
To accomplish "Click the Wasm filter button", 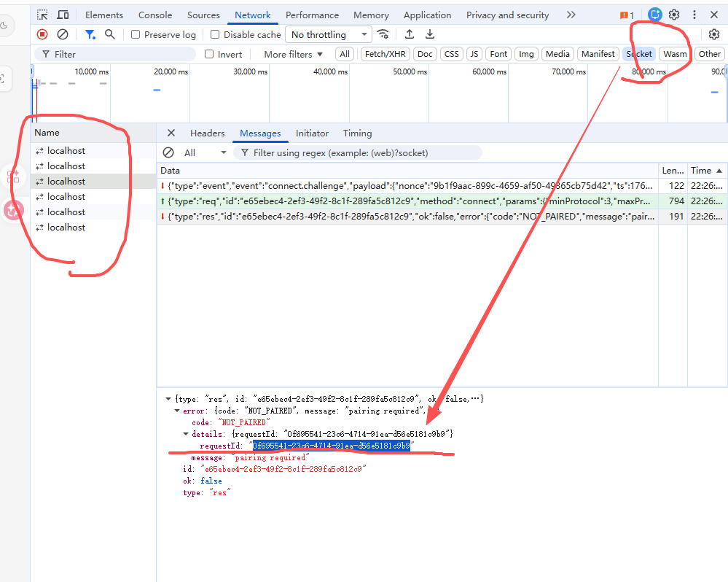I will click(x=675, y=54).
